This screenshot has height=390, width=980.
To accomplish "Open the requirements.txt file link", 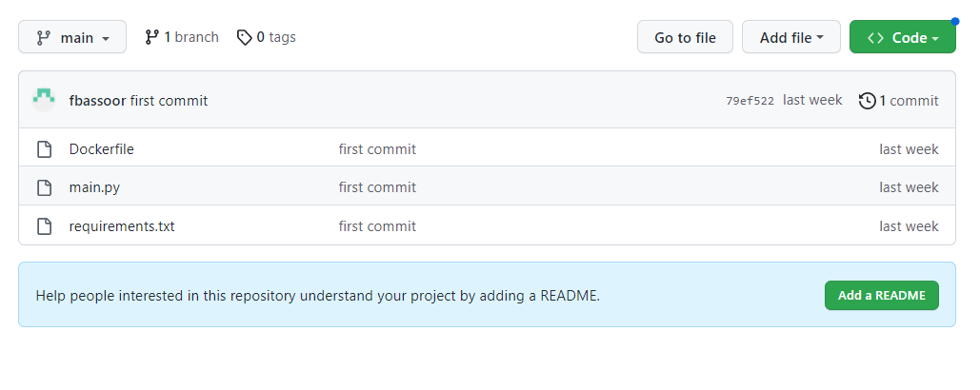I will pos(122,226).
